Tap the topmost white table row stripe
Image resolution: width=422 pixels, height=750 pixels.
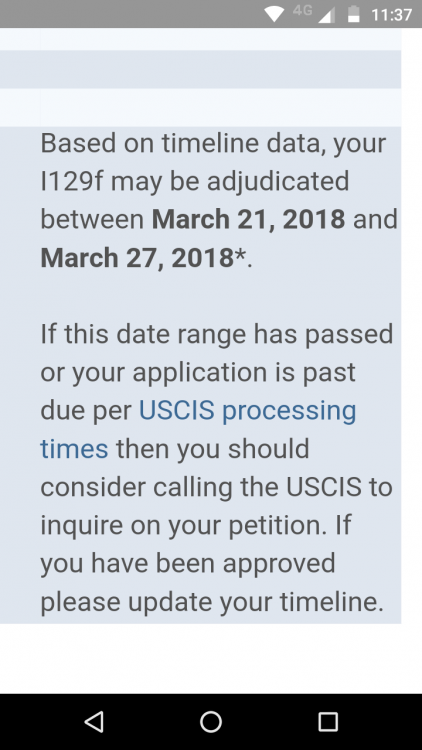click(200, 39)
